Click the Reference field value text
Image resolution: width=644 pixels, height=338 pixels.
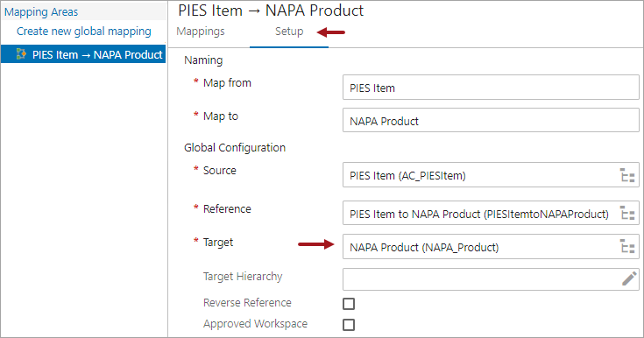pos(479,214)
